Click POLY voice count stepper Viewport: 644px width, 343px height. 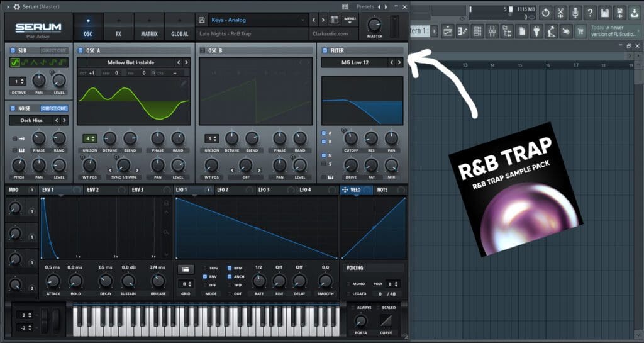[392, 284]
